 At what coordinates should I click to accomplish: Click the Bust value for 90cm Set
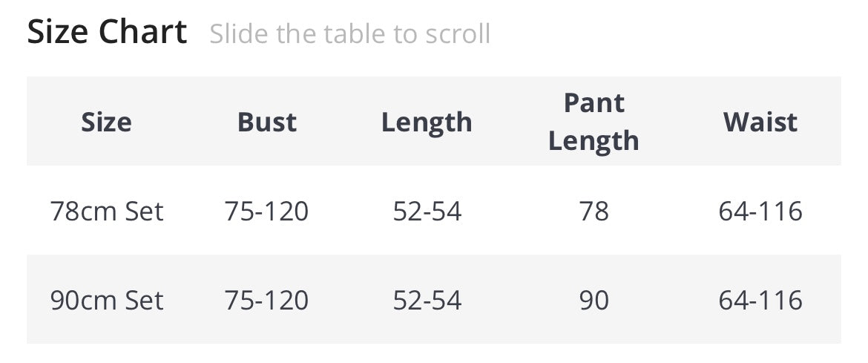pos(267,300)
